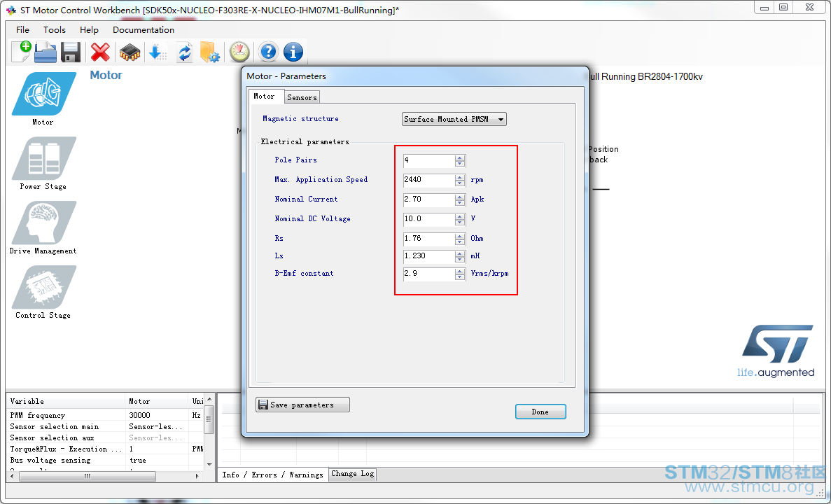Decrease Ls value with down arrow
Image resolution: width=831 pixels, height=504 pixels.
click(460, 260)
